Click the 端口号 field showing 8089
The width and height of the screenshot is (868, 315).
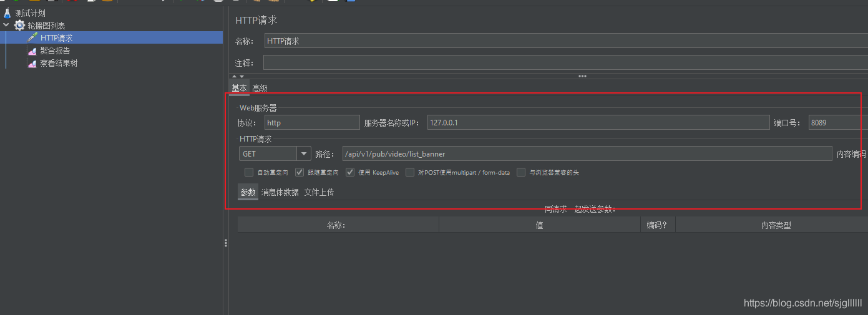click(838, 122)
